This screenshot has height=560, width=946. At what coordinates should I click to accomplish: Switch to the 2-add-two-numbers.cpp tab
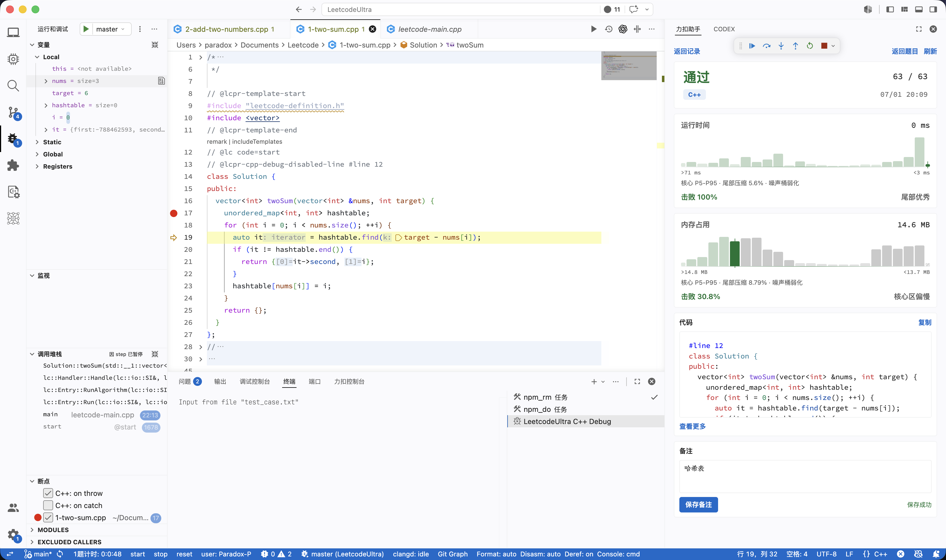[x=228, y=29]
